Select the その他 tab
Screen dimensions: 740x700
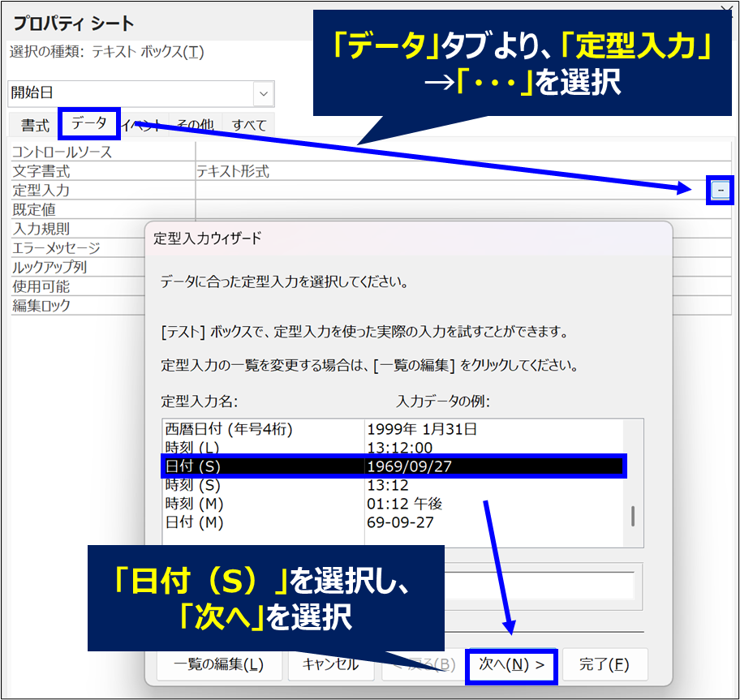coord(195,125)
